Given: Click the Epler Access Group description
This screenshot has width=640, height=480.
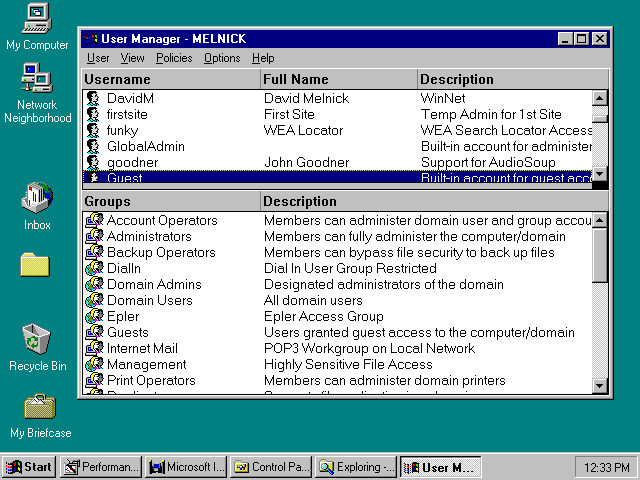Looking at the screenshot, I should [x=324, y=316].
